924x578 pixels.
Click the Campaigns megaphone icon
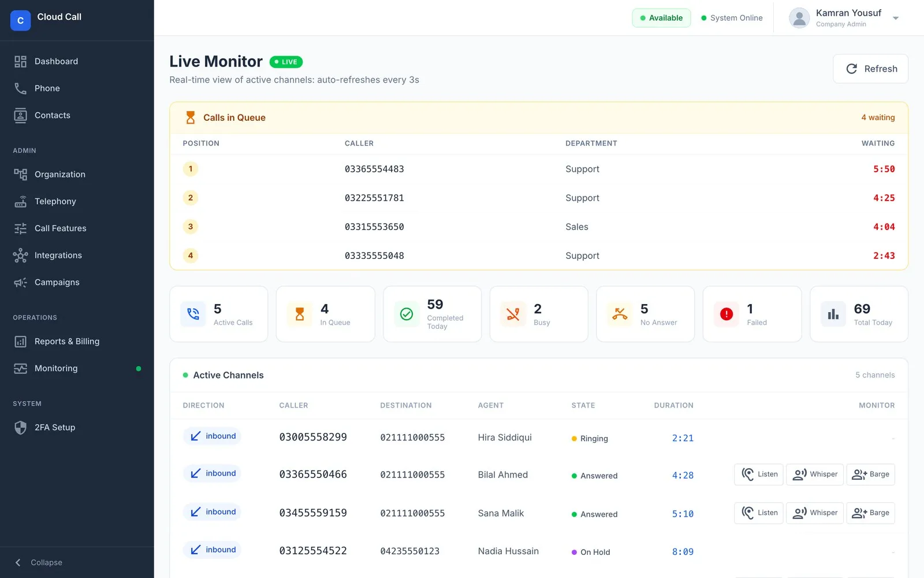[20, 283]
